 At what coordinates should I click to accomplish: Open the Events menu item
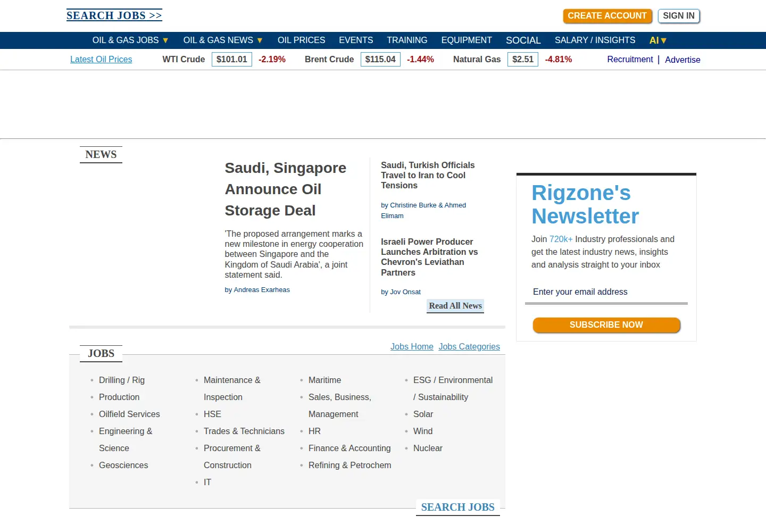coord(356,40)
